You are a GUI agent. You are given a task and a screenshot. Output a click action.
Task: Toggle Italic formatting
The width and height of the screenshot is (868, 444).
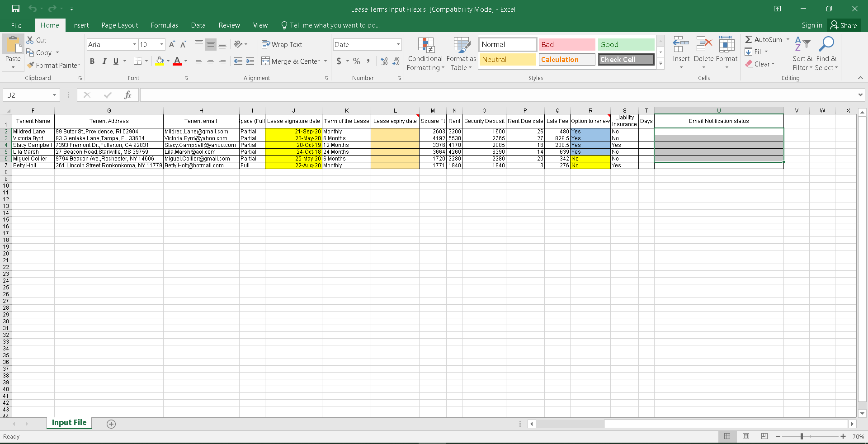coord(104,61)
